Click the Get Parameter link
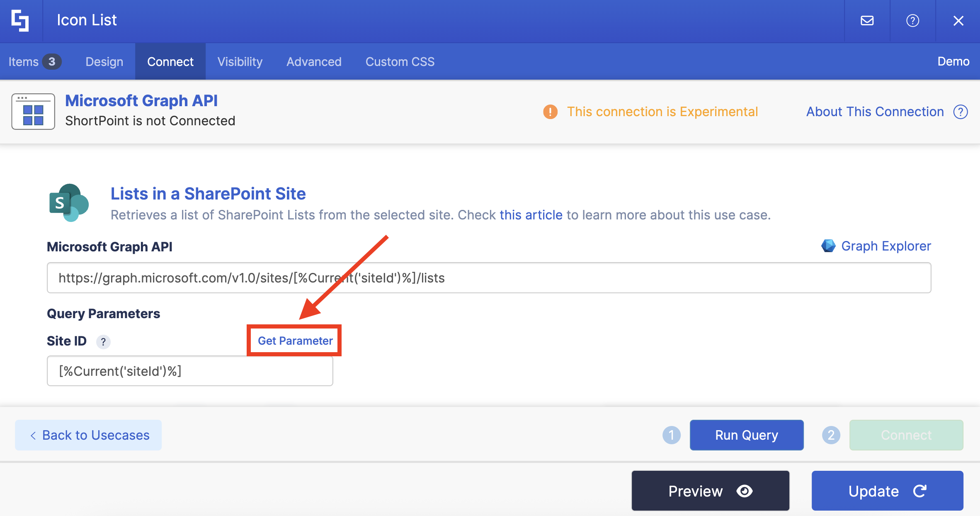This screenshot has width=980, height=516. [295, 341]
